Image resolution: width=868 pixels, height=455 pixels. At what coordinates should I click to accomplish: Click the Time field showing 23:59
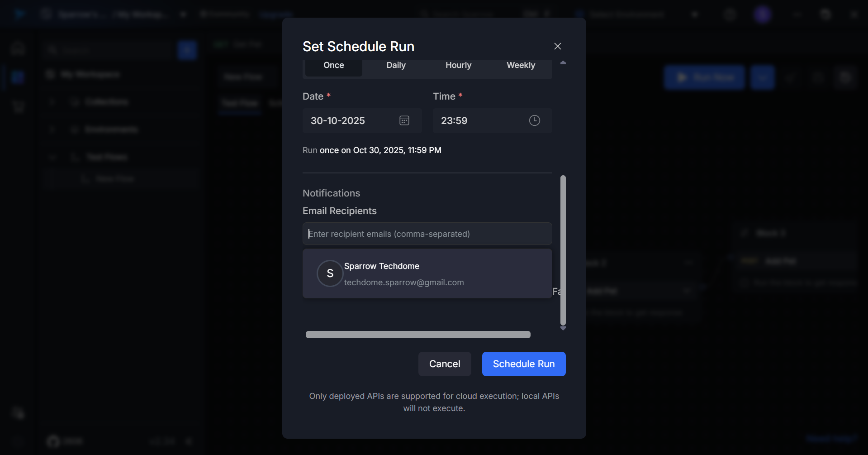tap(479, 121)
